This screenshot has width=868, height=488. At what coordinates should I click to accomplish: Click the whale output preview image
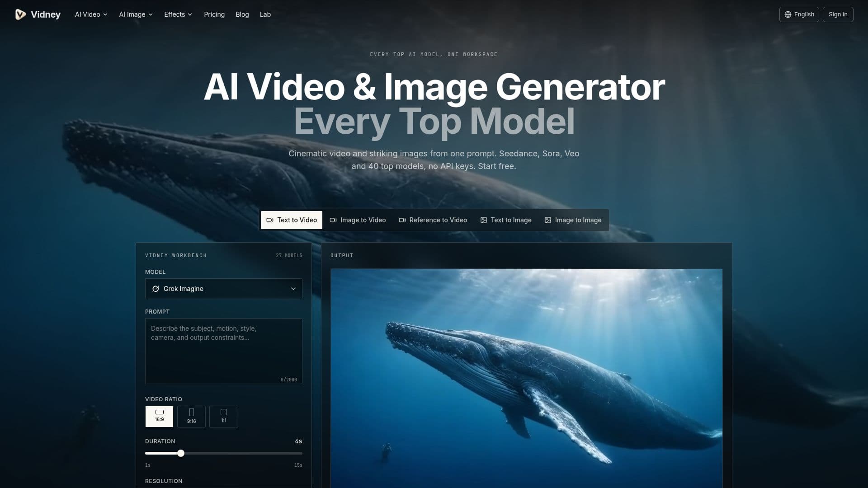526,378
